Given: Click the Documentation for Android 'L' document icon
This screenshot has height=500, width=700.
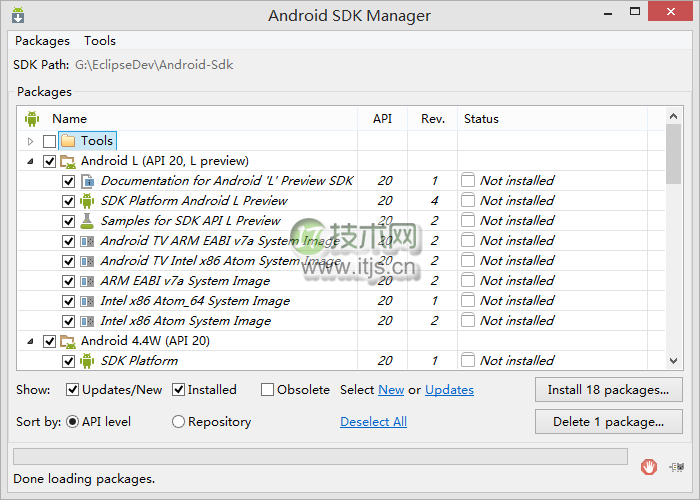Looking at the screenshot, I should [x=87, y=181].
